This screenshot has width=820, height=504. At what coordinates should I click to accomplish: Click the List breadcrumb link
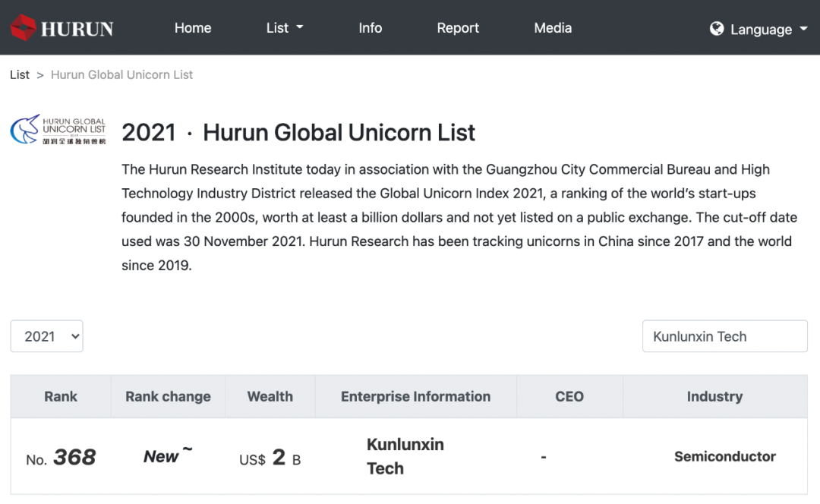[x=20, y=74]
